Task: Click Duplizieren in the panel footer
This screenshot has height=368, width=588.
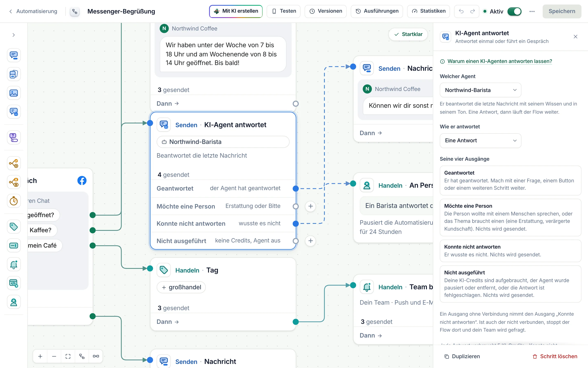Action: (x=462, y=356)
